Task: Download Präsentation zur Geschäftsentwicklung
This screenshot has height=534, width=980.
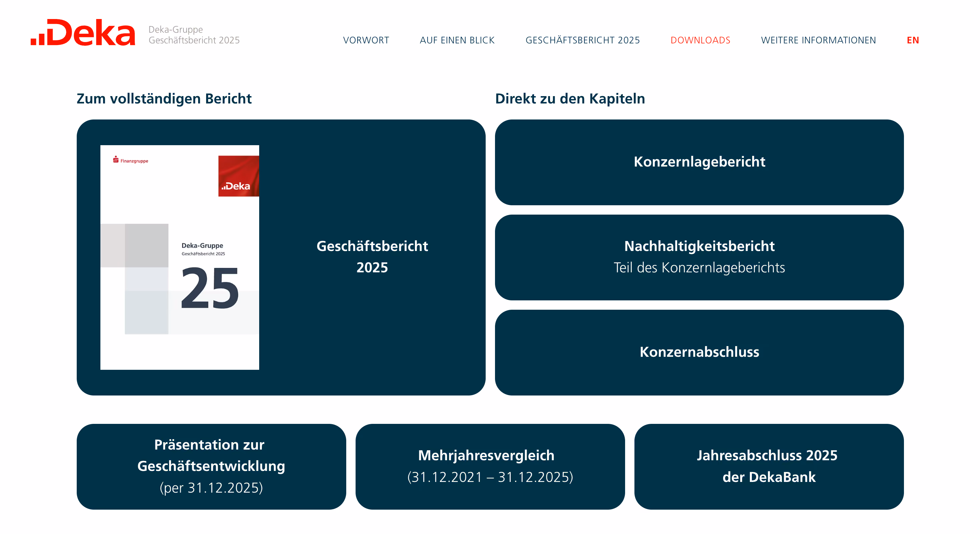Action: pos(211,467)
